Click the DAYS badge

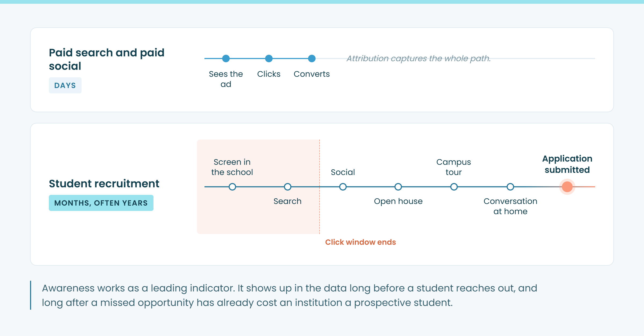point(65,85)
